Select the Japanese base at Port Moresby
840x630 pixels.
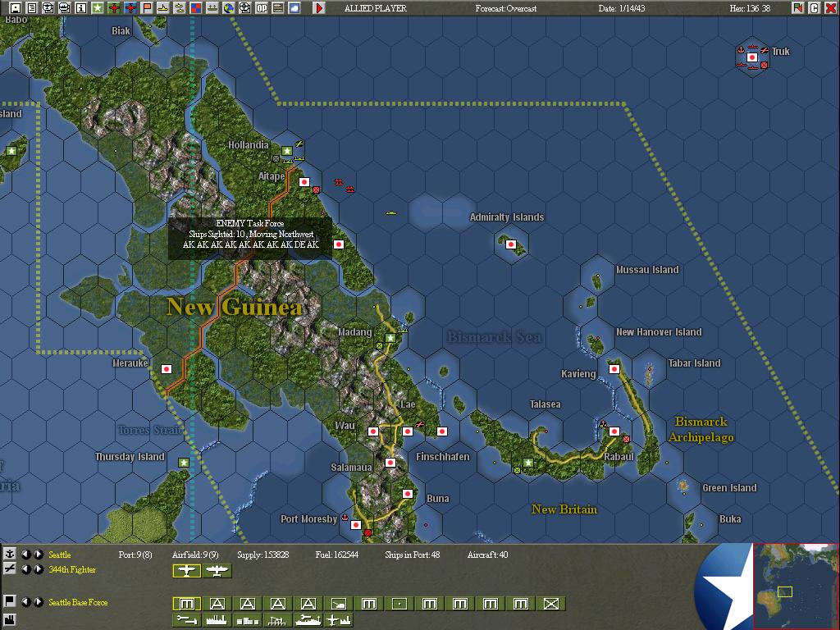[x=356, y=525]
